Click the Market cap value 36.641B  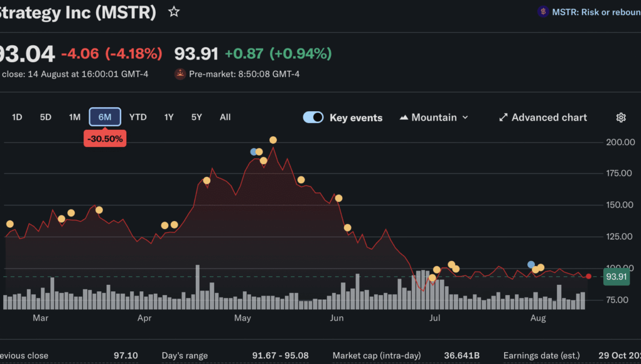click(461, 355)
